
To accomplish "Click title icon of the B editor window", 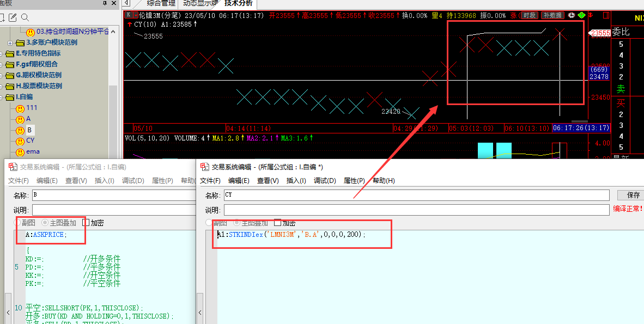I will (x=13, y=167).
